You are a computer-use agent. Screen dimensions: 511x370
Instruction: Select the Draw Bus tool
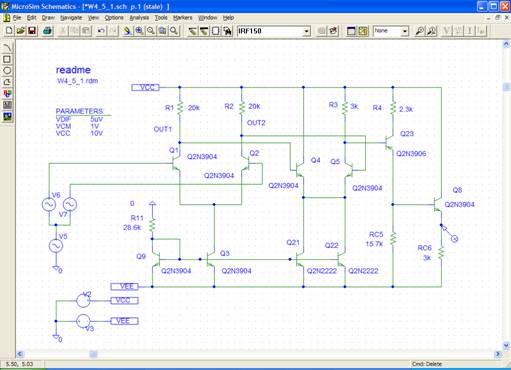point(204,31)
